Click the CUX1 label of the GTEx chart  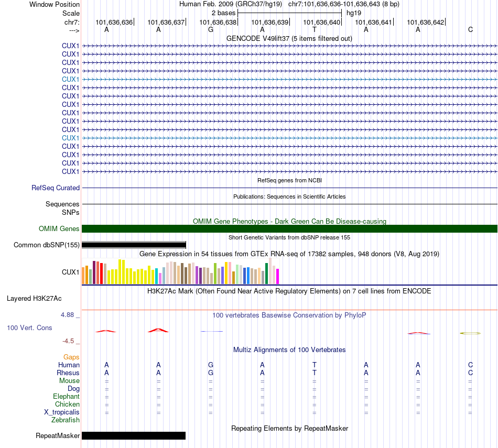[x=71, y=272]
